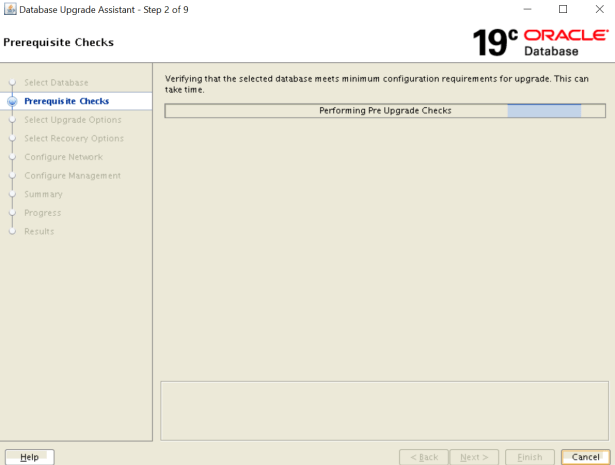Viewport: 615px width, 465px height.
Task: Open the Summary step in sidebar
Action: pyautogui.click(x=43, y=194)
